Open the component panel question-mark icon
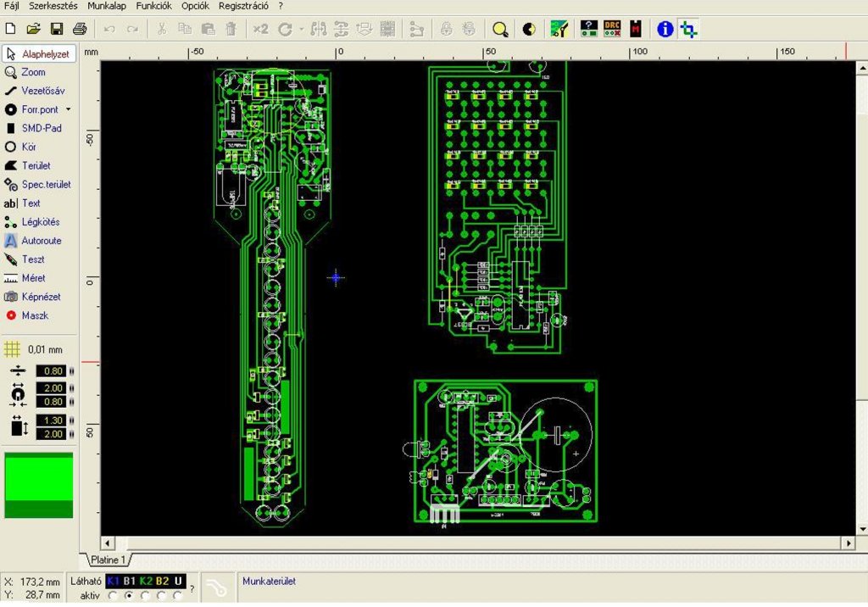The image size is (868, 607). tap(588, 29)
